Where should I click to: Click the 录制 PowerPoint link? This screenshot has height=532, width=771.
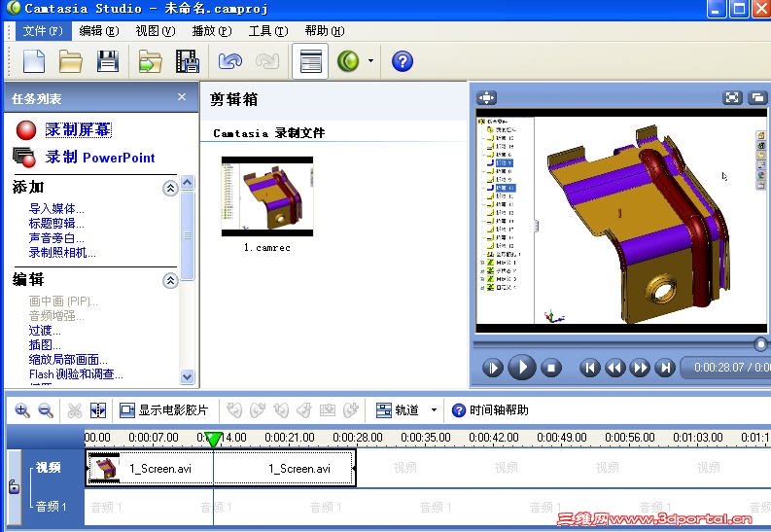coord(100,158)
